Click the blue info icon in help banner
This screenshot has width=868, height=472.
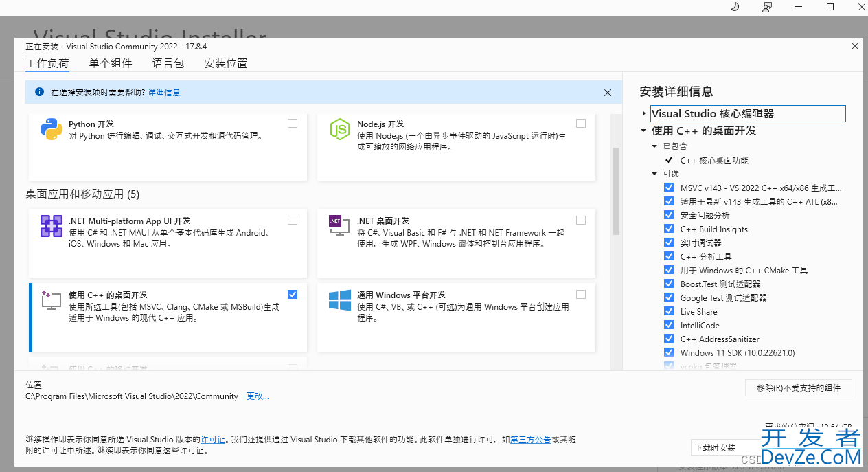pyautogui.click(x=39, y=92)
